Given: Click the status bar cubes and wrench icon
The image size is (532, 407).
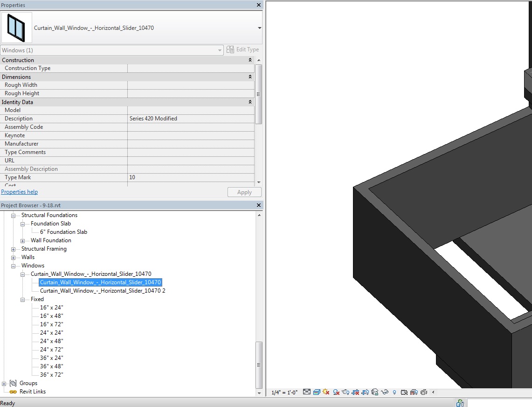Looking at the screenshot, I should pyautogui.click(x=460, y=403).
